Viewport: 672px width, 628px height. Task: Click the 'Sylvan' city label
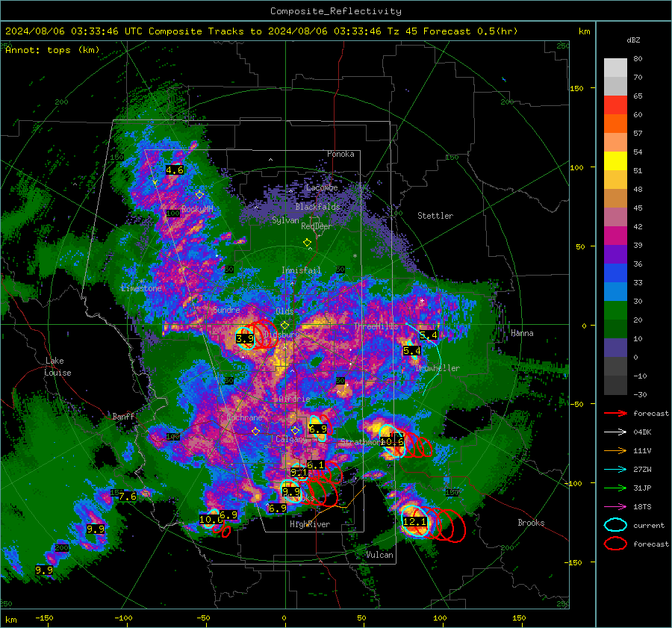(x=285, y=220)
